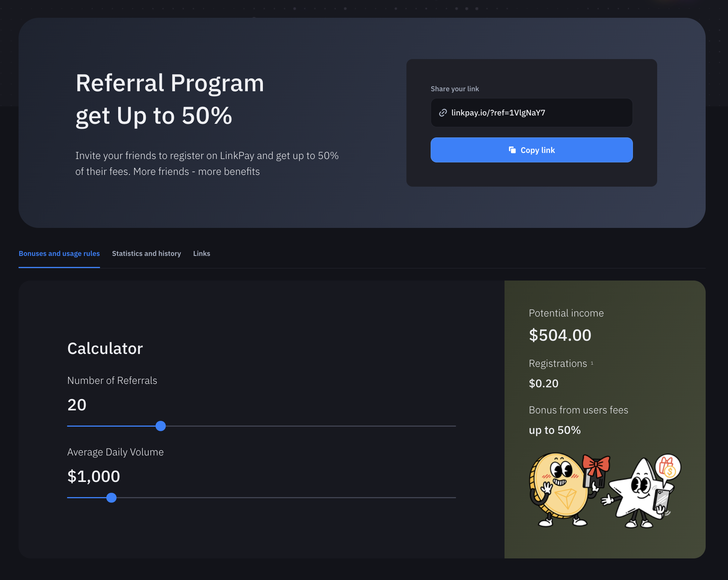Click the Potential income $504.00 amount
This screenshot has height=580, width=728.
(560, 335)
